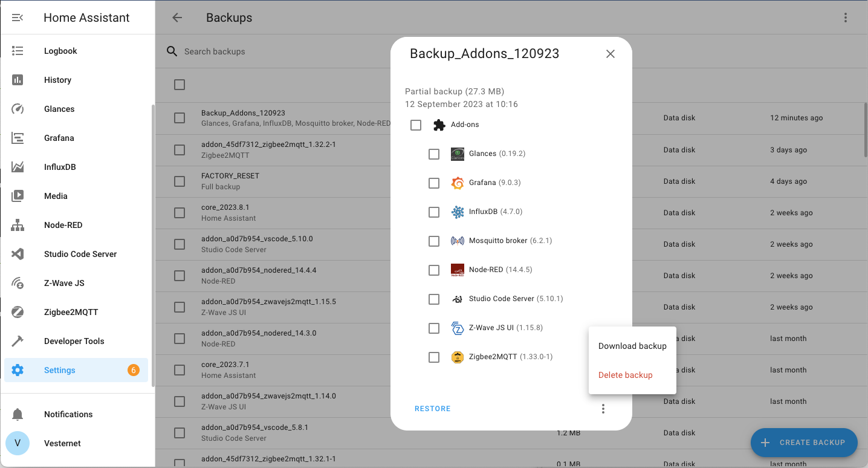Click the CREATE BACKUP button
Screen dimensions: 868x468
coord(804,443)
